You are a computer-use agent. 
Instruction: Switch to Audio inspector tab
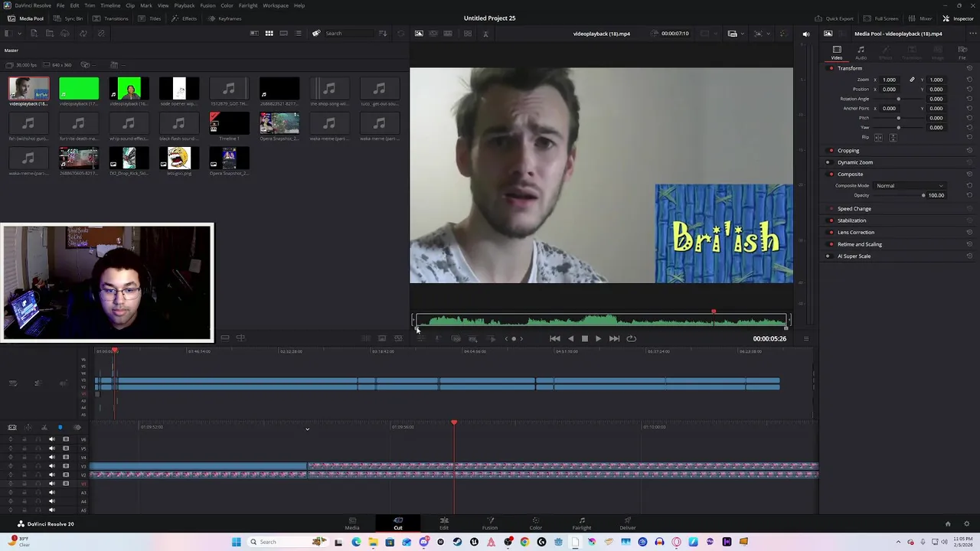pyautogui.click(x=861, y=53)
